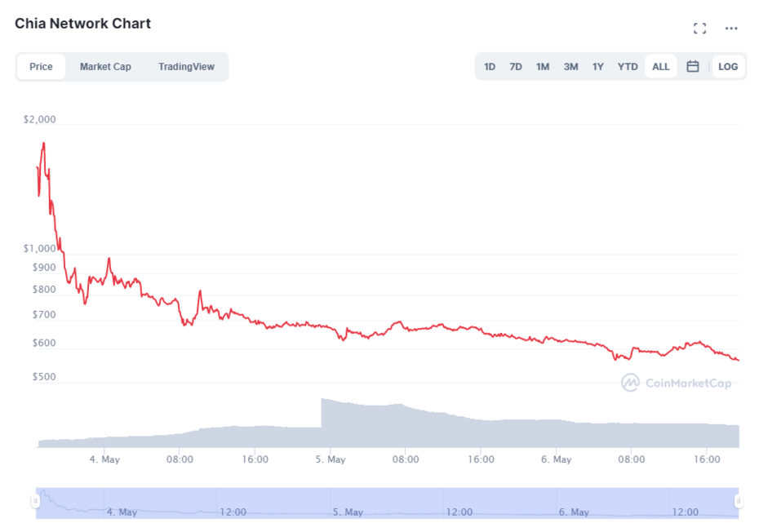The width and height of the screenshot is (759, 532).
Task: Choose the 1M time range
Action: coord(543,67)
